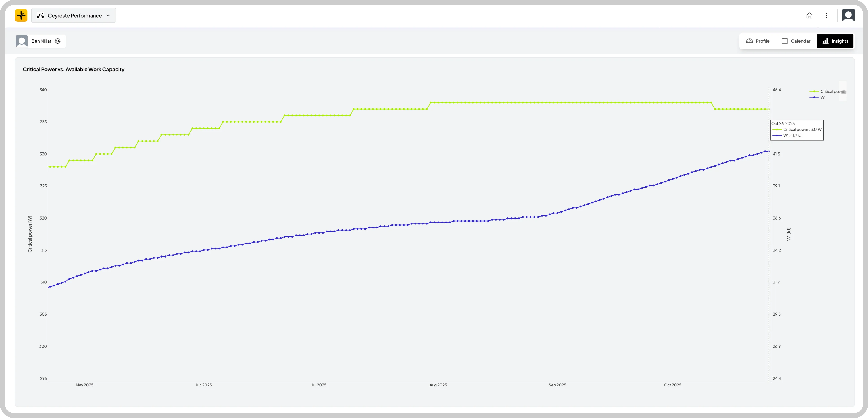Click Ben Millar's athlete avatar
Screen dimensions: 868x418
pyautogui.click(x=22, y=41)
